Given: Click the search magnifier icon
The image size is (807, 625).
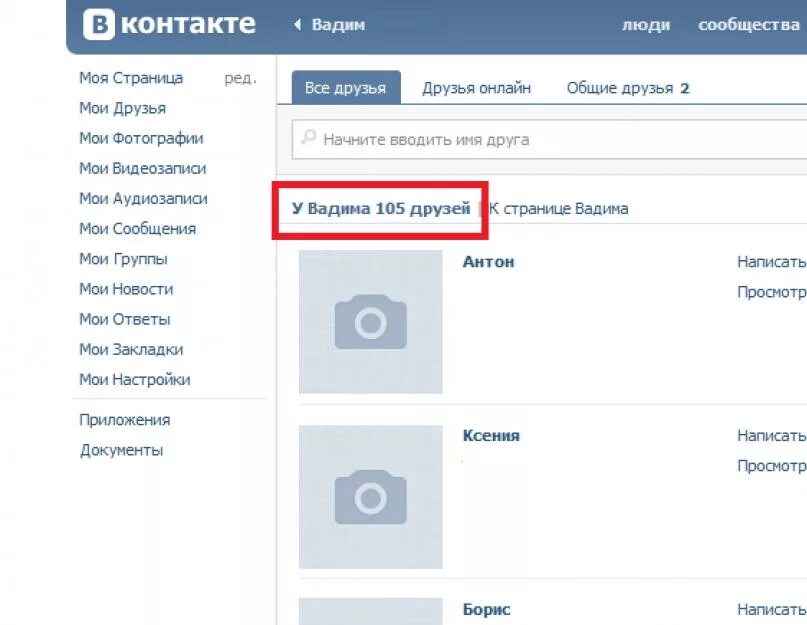Looking at the screenshot, I should point(308,137).
